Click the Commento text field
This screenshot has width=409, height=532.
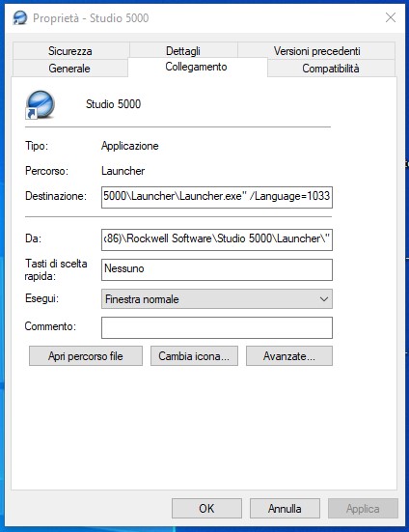click(217, 327)
